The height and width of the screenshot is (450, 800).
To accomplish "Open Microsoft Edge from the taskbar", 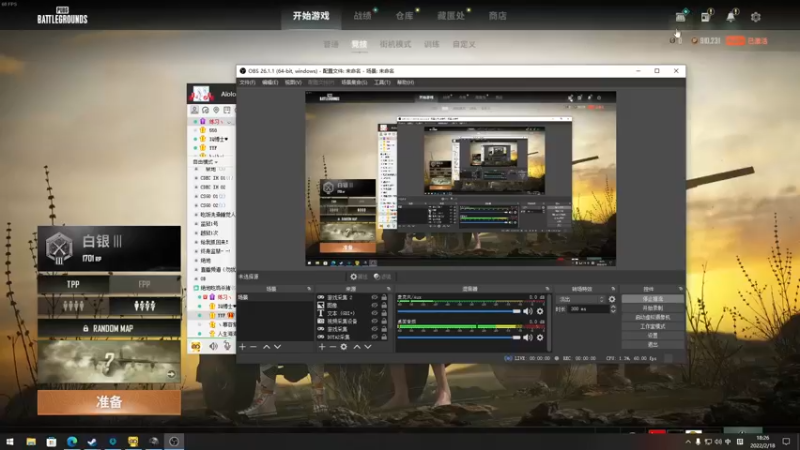I will click(x=71, y=441).
